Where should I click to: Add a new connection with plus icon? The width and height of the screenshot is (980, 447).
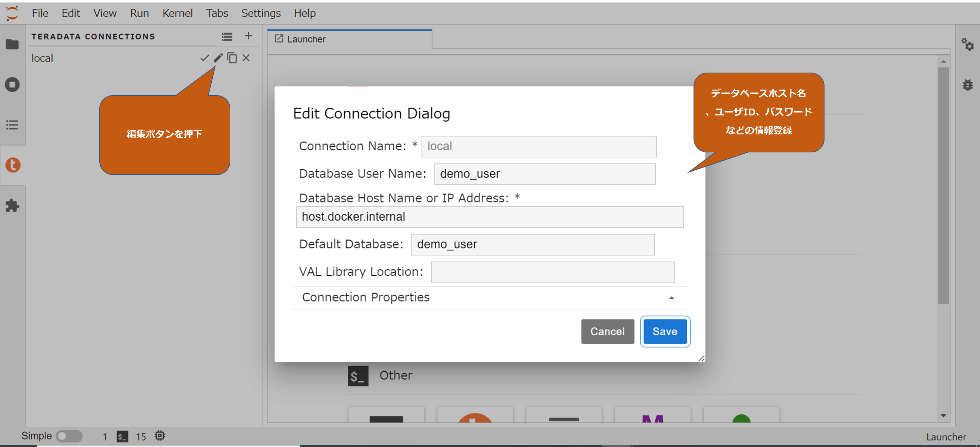pyautogui.click(x=248, y=36)
